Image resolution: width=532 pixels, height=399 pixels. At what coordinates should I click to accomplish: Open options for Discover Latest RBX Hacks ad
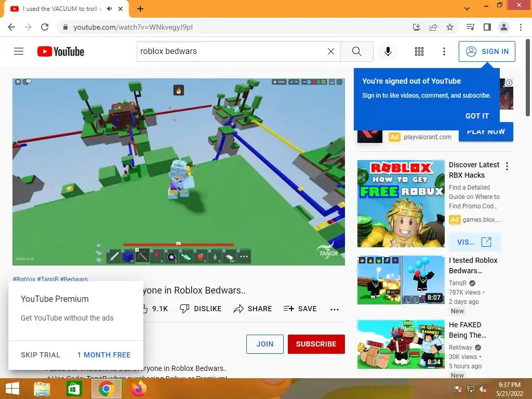[507, 166]
